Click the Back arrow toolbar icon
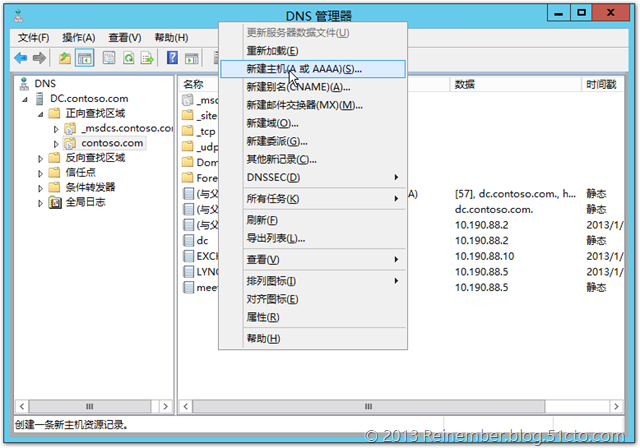 [20, 58]
